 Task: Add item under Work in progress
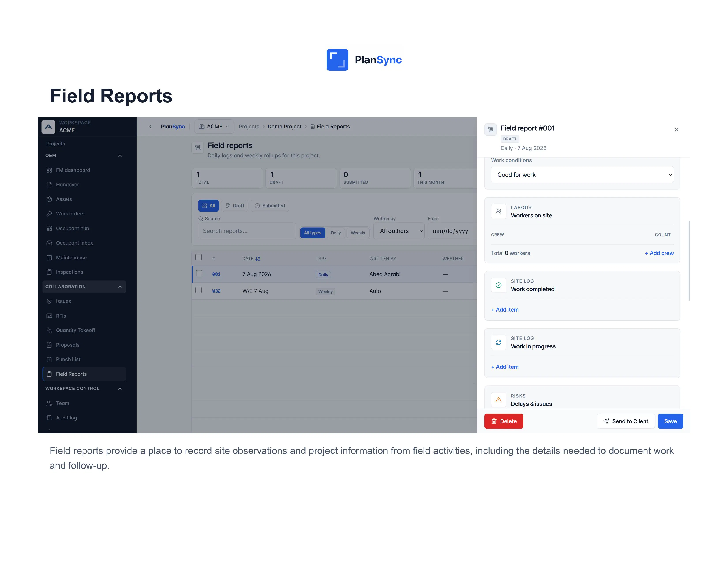pyautogui.click(x=505, y=367)
